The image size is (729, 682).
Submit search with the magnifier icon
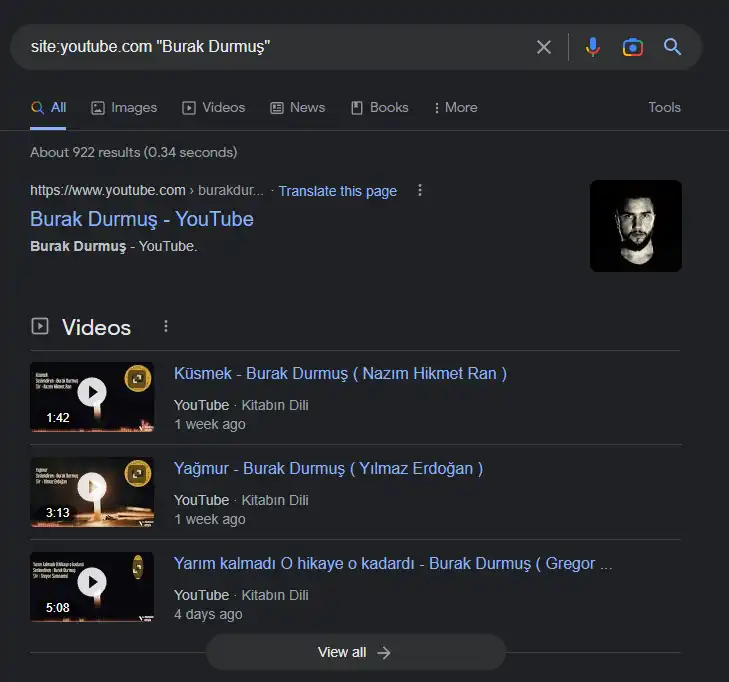point(672,46)
